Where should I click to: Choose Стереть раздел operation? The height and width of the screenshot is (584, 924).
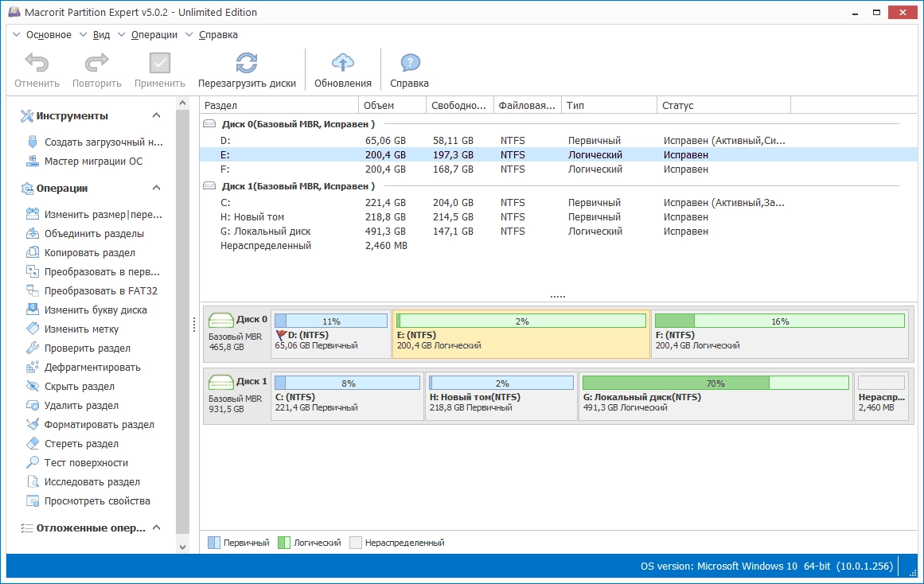pyautogui.click(x=73, y=444)
